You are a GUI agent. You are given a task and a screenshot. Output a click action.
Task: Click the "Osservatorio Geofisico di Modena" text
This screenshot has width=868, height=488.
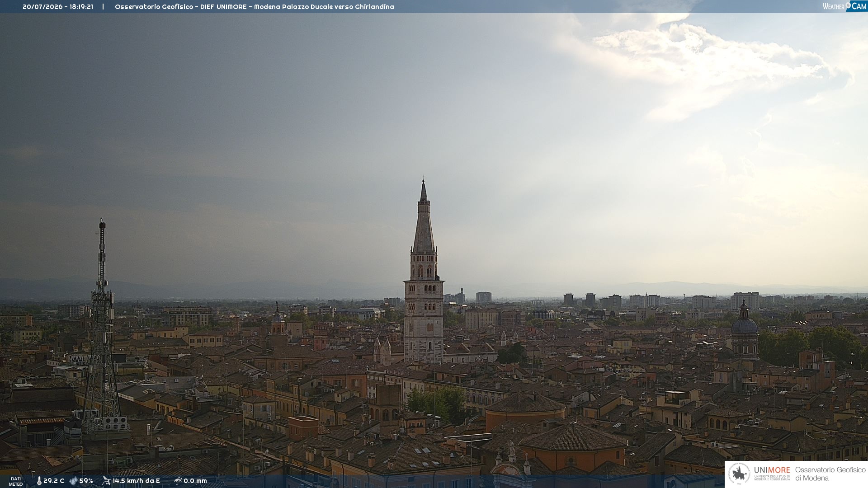point(830,474)
